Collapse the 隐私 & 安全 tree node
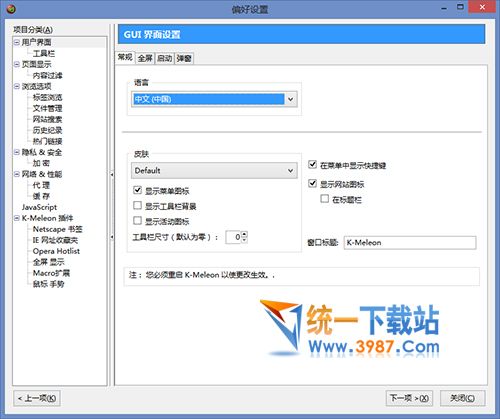Screen dimensions: 500x419 click(x=17, y=152)
